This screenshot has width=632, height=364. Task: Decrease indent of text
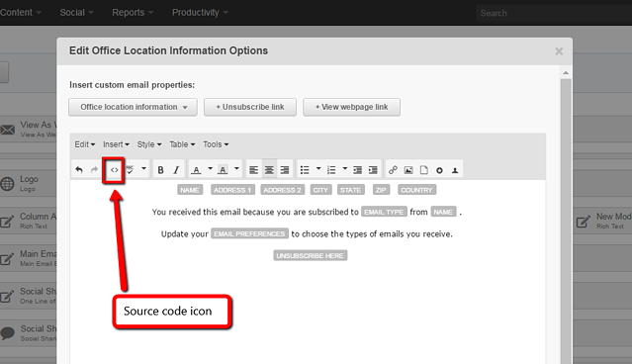point(357,170)
